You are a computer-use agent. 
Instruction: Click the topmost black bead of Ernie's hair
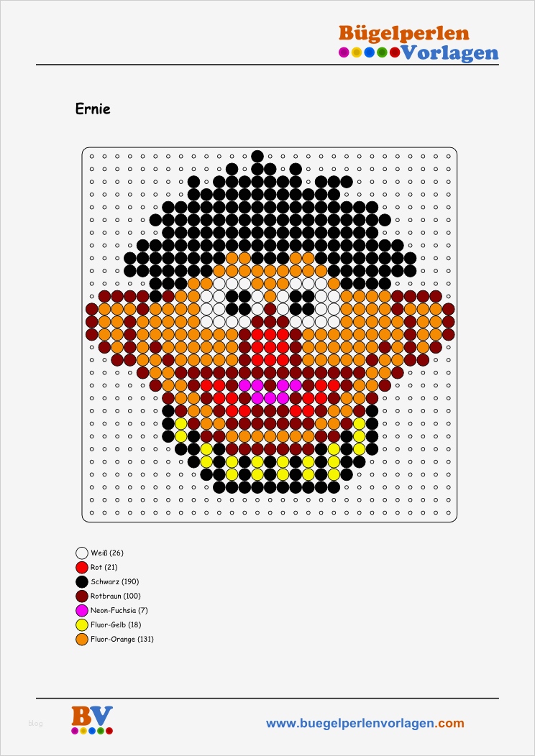(x=257, y=156)
